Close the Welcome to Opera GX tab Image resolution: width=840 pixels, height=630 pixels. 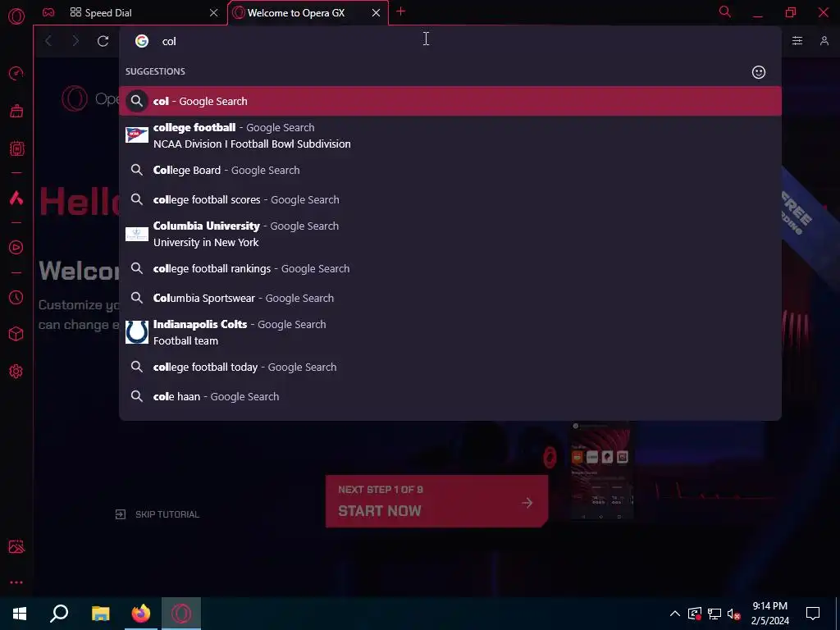click(x=376, y=13)
